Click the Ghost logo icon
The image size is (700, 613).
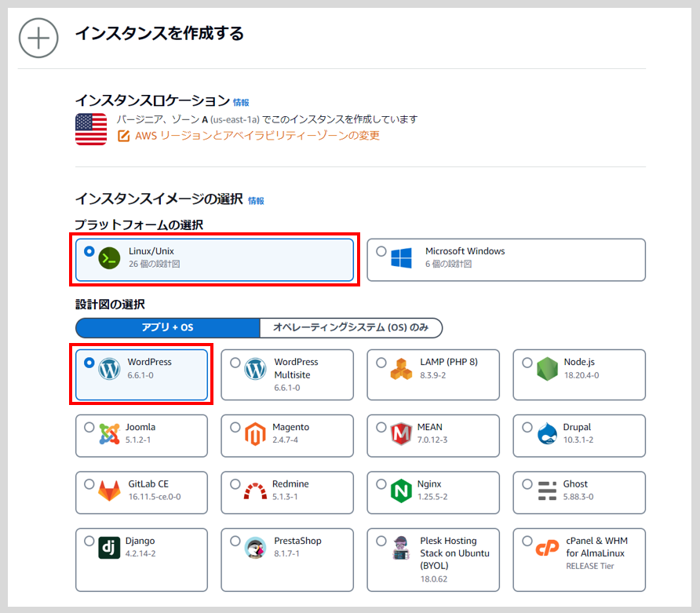click(547, 491)
